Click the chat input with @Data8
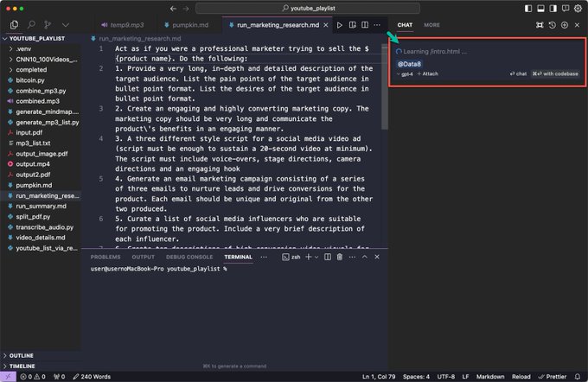The width and height of the screenshot is (588, 382). point(487,64)
